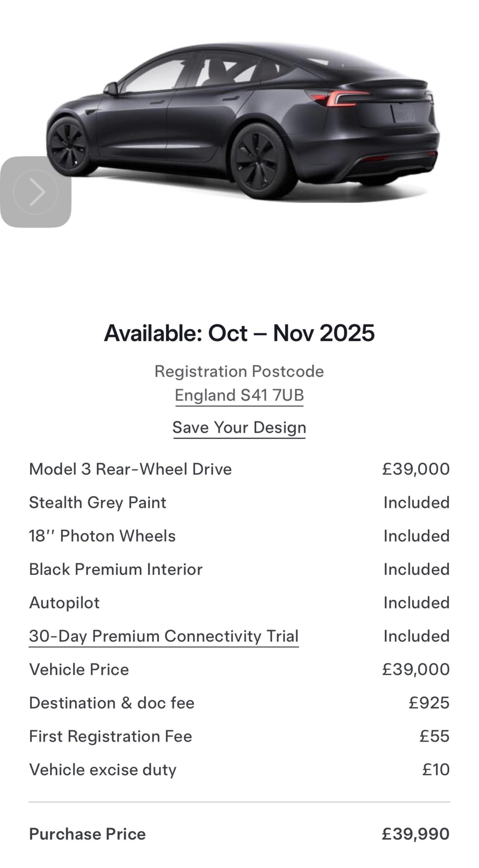This screenshot has height=868, width=479.
Task: Click the Vehicle excise duty label
Action: click(103, 770)
